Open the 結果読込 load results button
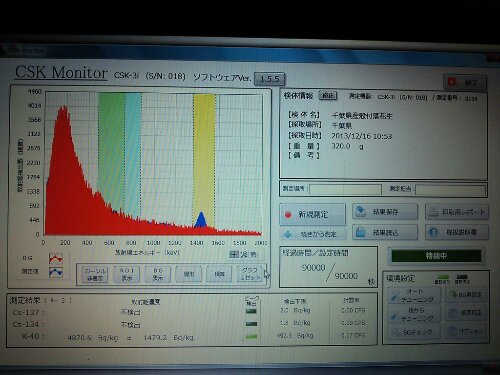500x375 pixels. tap(385, 232)
